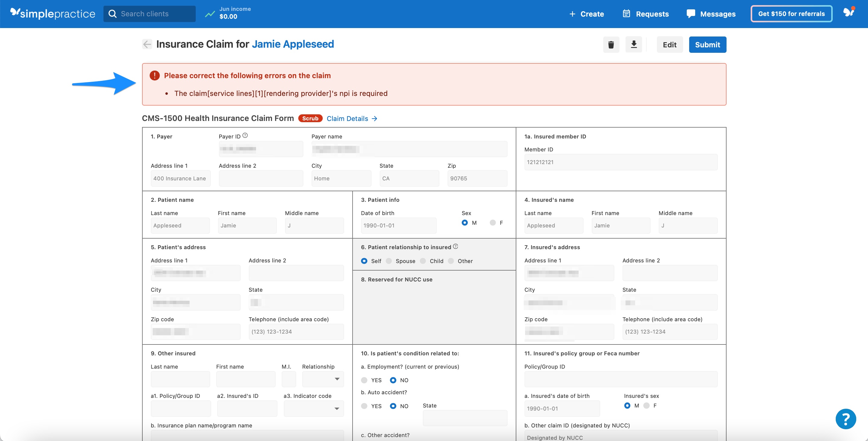This screenshot has height=441, width=868.
Task: Click the patient Middle name field
Action: tap(314, 225)
